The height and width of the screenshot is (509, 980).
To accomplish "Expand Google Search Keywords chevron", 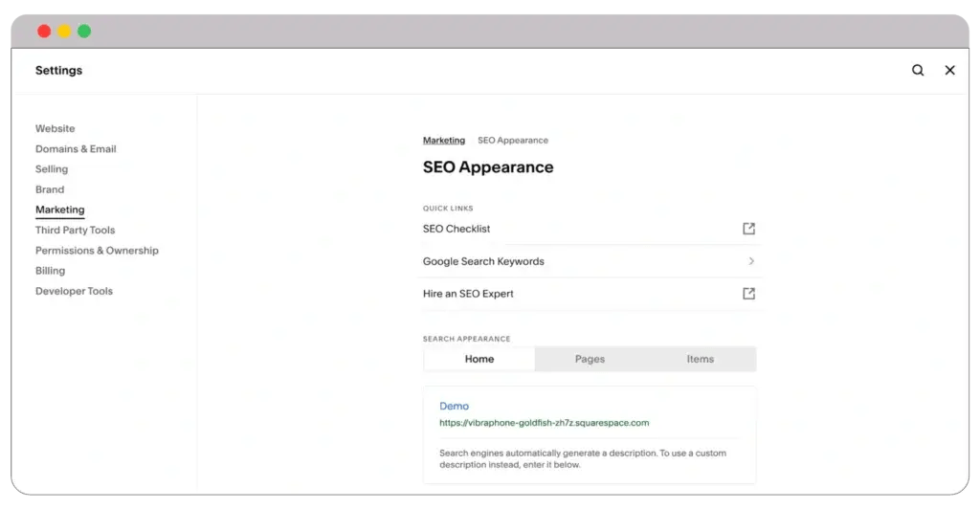I will tap(751, 261).
